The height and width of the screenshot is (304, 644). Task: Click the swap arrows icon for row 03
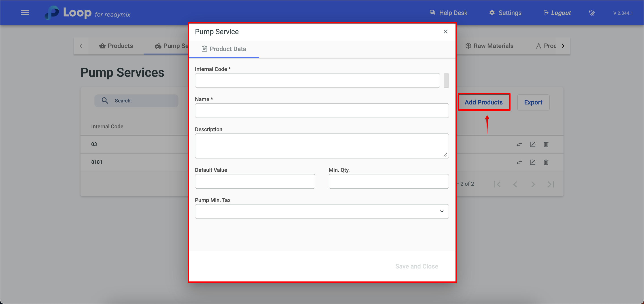click(x=519, y=144)
